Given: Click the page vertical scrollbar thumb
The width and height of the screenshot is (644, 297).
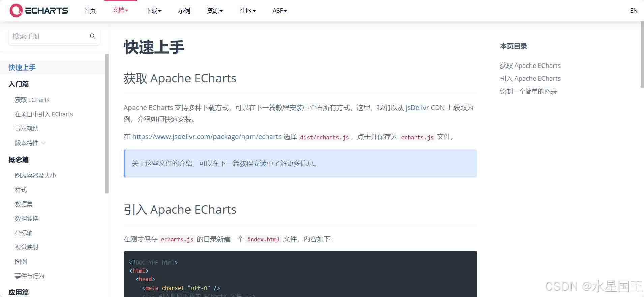Looking at the screenshot, I should pyautogui.click(x=642, y=55).
